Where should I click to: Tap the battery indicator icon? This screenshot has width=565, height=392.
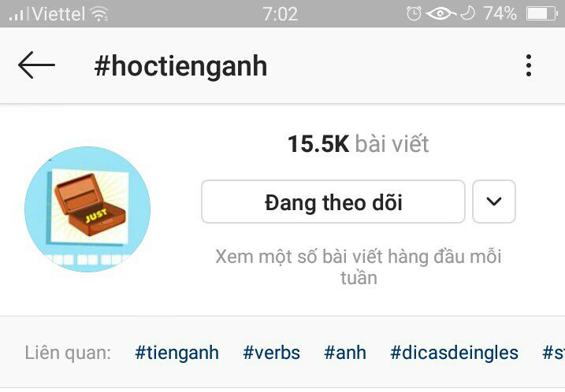541,14
